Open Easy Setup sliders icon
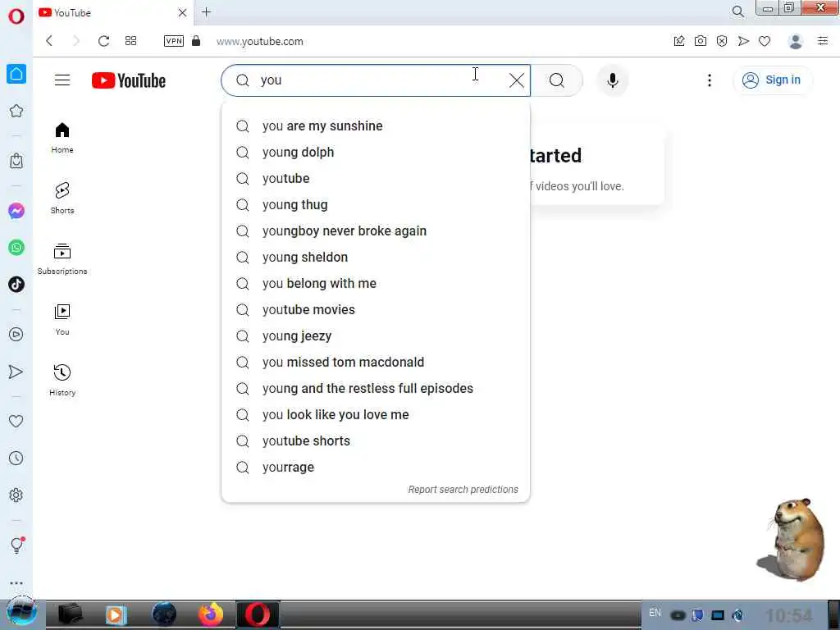 (823, 41)
